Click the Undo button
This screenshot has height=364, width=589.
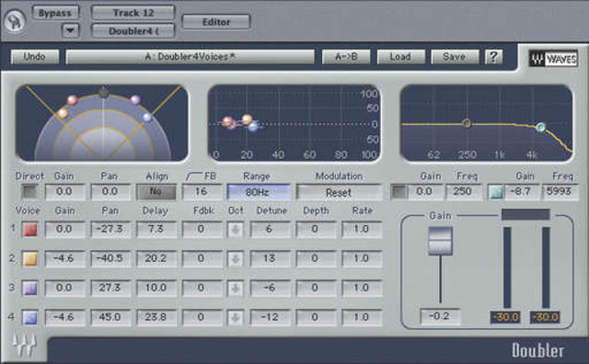pyautogui.click(x=35, y=57)
